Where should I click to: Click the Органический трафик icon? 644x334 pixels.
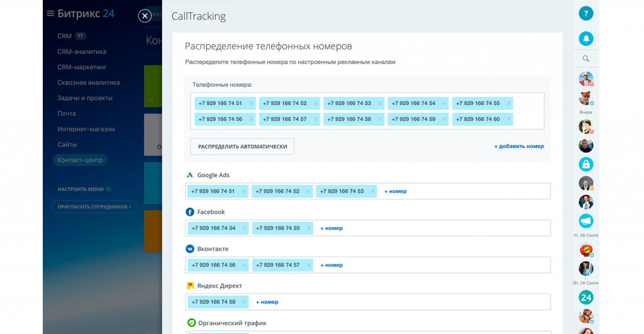tap(191, 323)
